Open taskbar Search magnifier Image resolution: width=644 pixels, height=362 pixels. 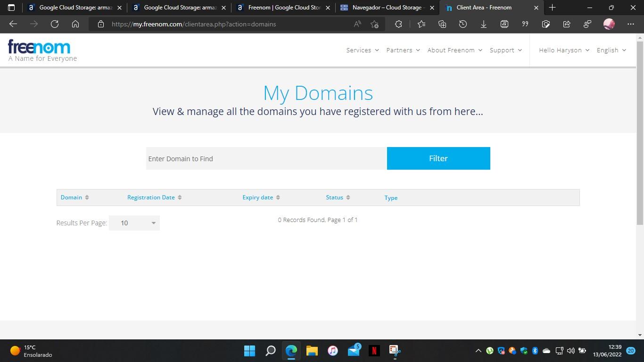tap(271, 351)
